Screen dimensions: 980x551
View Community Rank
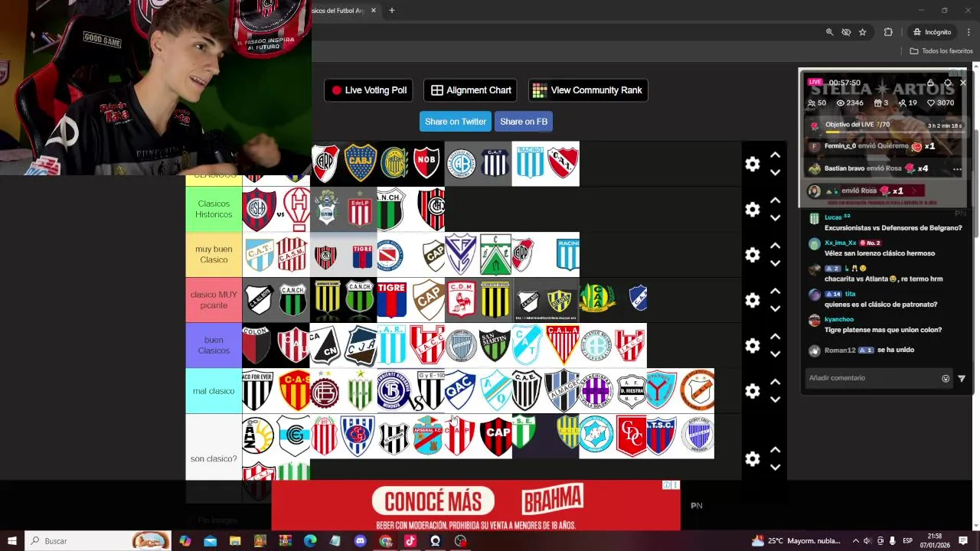(x=588, y=90)
